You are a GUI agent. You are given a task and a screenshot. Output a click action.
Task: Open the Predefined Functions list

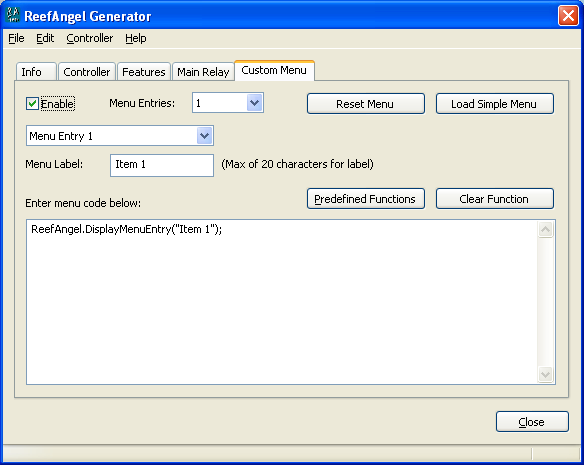coord(365,199)
